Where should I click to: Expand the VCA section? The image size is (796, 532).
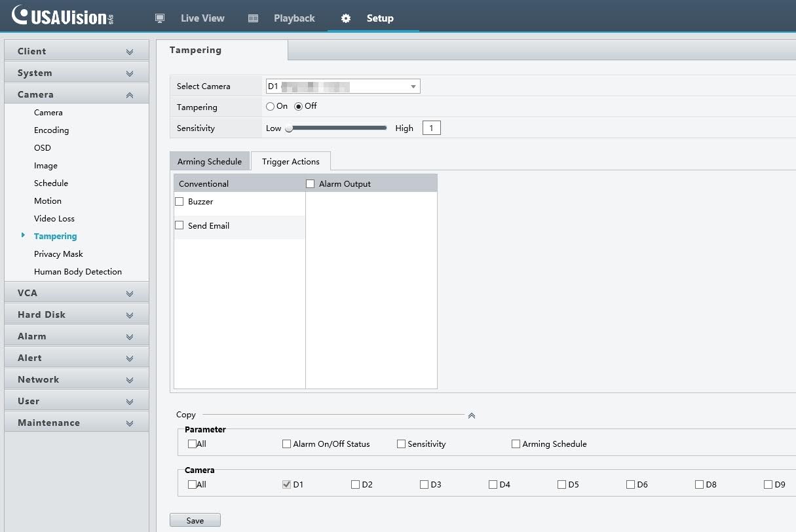77,293
